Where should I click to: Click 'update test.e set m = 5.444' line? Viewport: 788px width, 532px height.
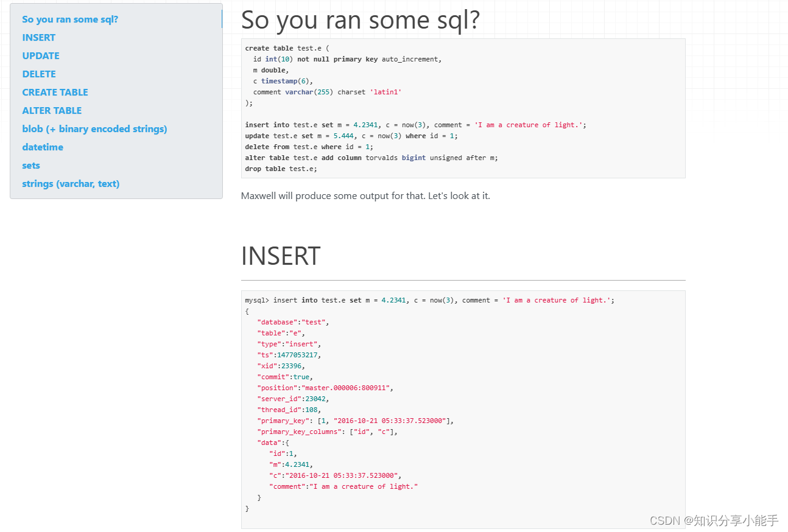pos(351,136)
